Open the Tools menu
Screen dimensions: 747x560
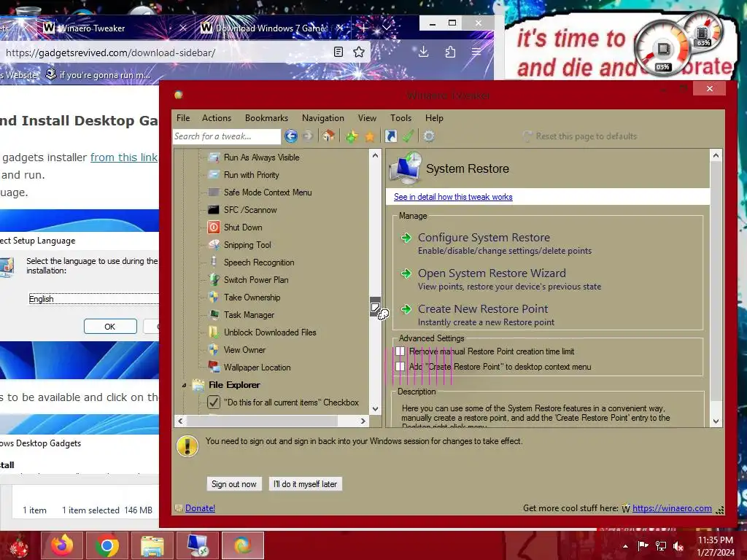tap(401, 118)
